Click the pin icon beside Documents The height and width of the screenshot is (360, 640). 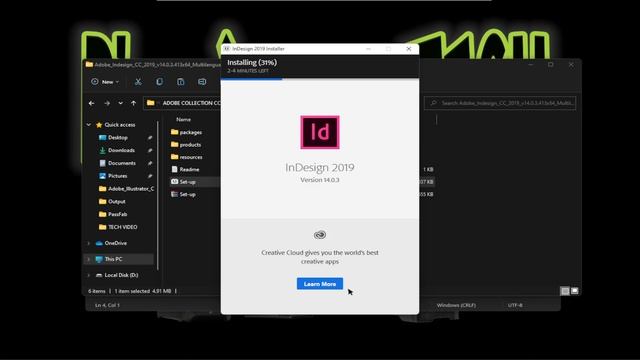click(150, 163)
